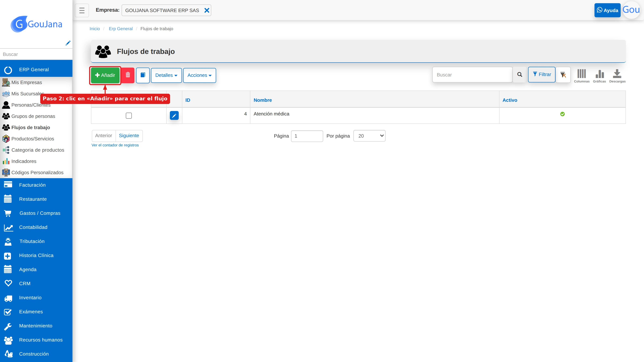Click Ver el contador de registros
This screenshot has width=644, height=362.
(x=115, y=145)
